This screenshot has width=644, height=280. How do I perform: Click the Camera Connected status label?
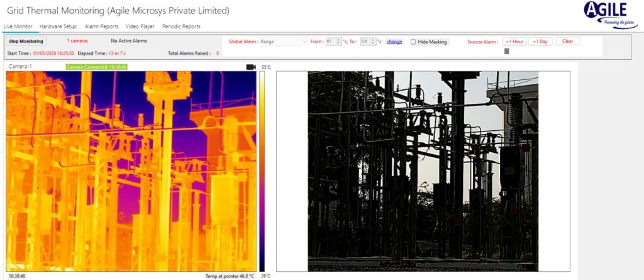coord(96,67)
